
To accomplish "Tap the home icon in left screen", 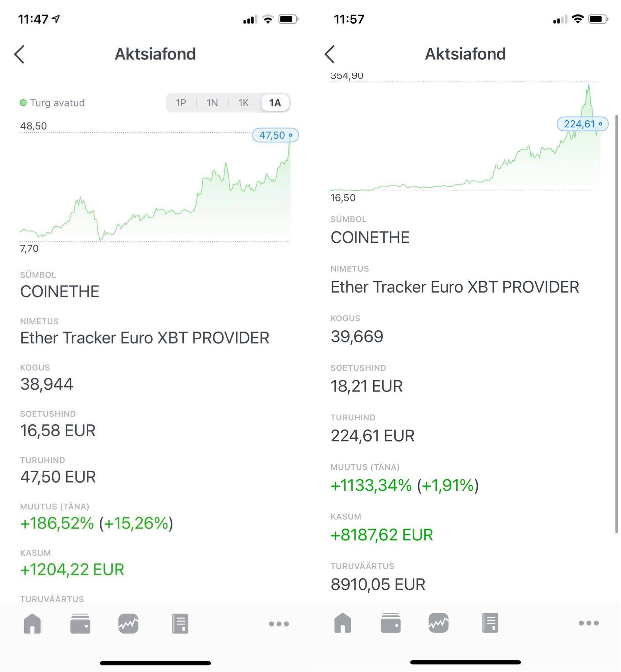I will pyautogui.click(x=32, y=624).
